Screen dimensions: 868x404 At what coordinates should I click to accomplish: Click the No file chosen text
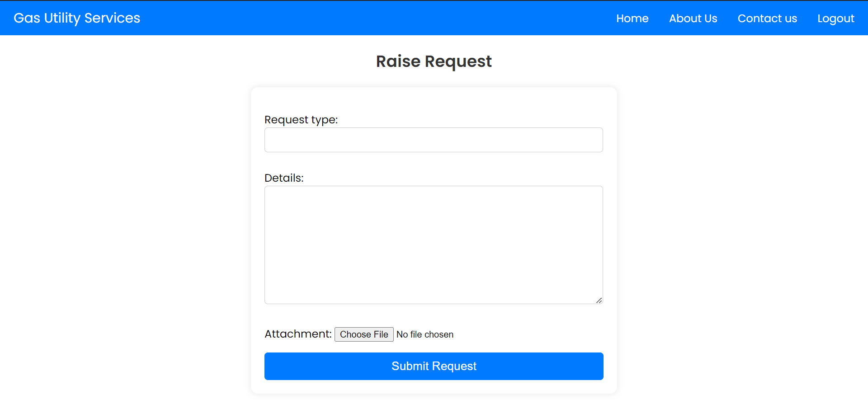tap(425, 334)
